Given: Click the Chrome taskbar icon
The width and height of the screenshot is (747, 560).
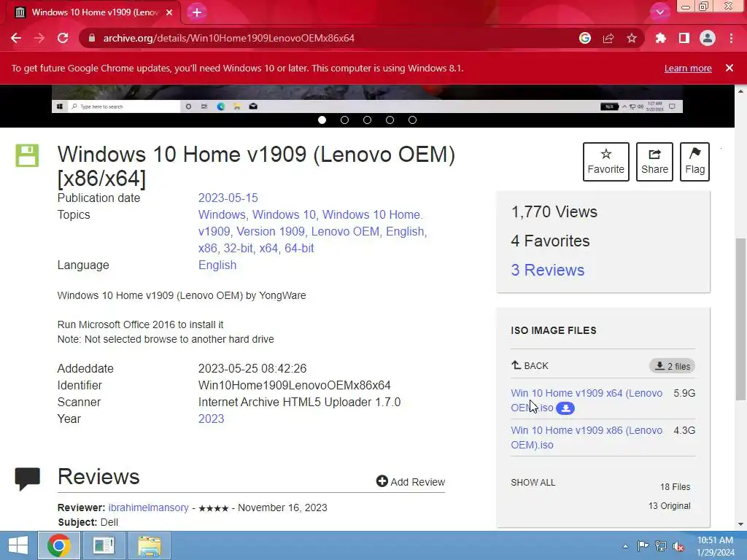Looking at the screenshot, I should [x=58, y=545].
